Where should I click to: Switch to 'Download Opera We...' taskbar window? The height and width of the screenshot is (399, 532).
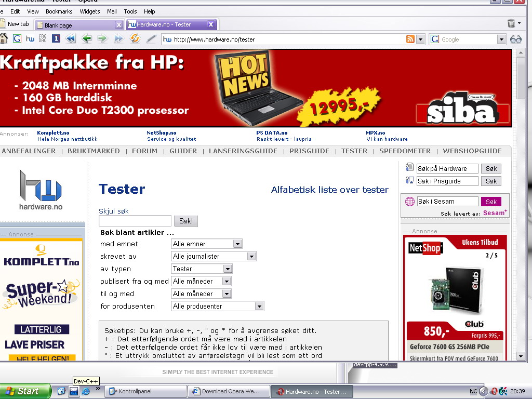click(229, 391)
